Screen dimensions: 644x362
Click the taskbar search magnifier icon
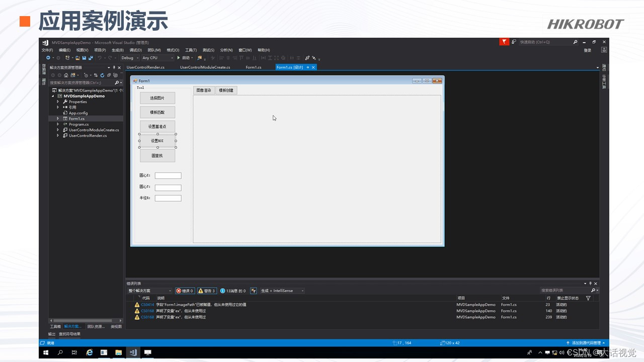(x=60, y=352)
